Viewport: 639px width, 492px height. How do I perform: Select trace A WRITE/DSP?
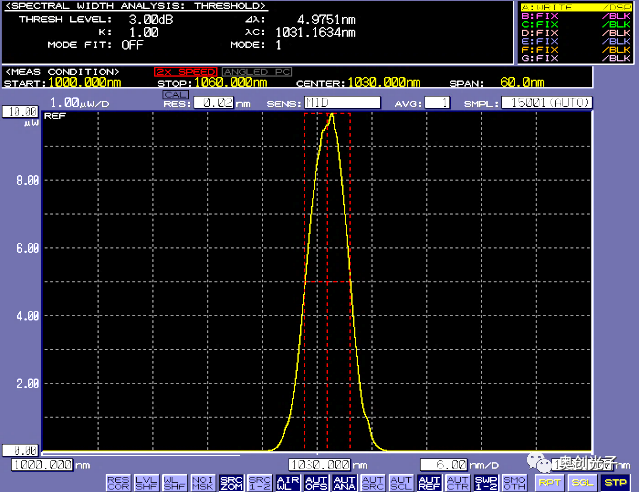[576, 7]
